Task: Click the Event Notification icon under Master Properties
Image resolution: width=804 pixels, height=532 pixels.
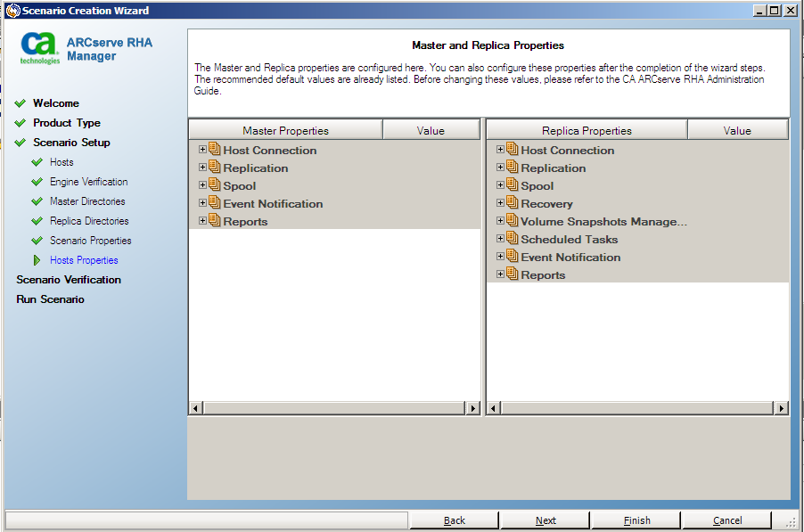Action: pyautogui.click(x=214, y=203)
